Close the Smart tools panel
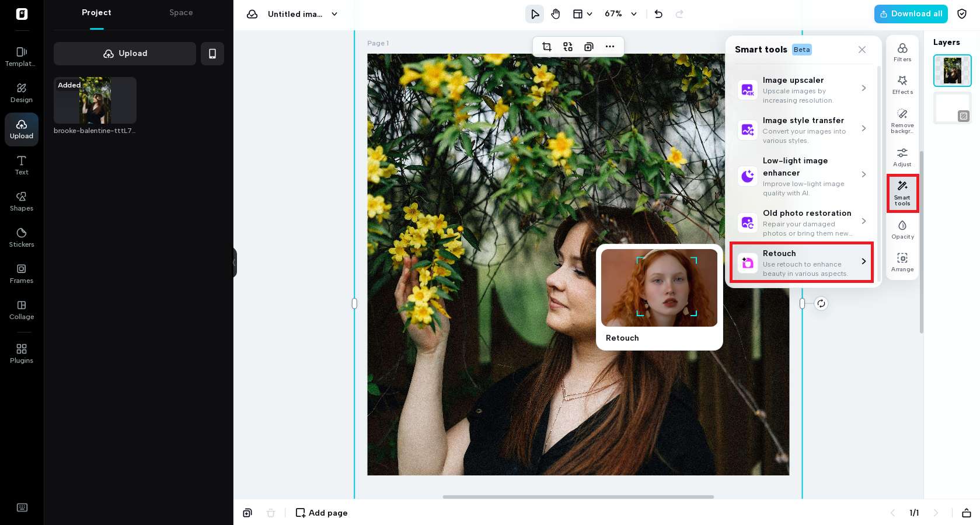980x525 pixels. [x=862, y=50]
